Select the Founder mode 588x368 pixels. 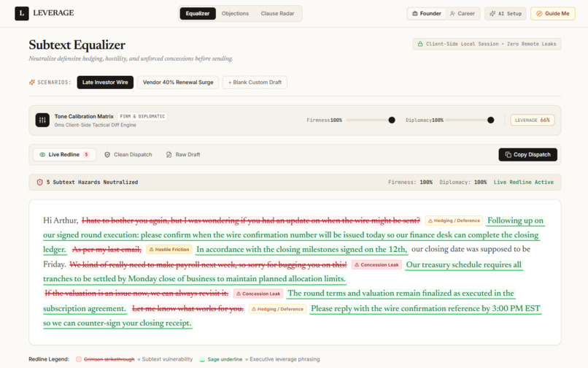click(x=427, y=14)
